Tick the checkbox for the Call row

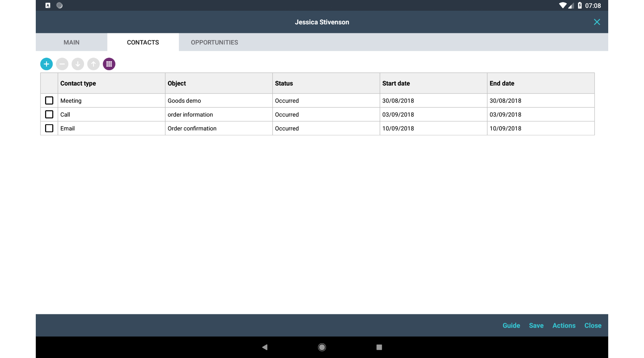pos(49,115)
